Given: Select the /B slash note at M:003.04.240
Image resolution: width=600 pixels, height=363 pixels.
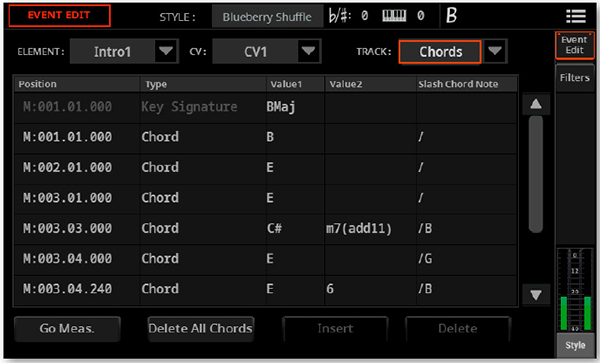Looking at the screenshot, I should pyautogui.click(x=425, y=289).
